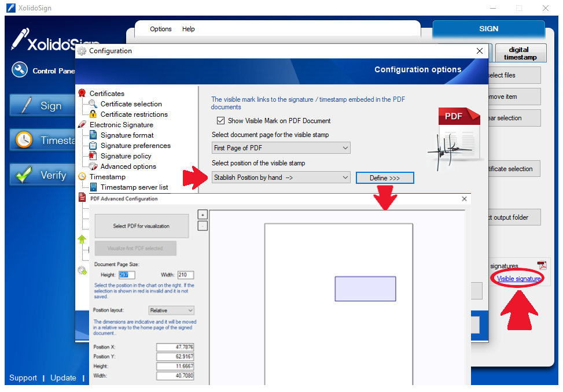Click the Visible signature link
The width and height of the screenshot is (563, 392).
(x=518, y=279)
